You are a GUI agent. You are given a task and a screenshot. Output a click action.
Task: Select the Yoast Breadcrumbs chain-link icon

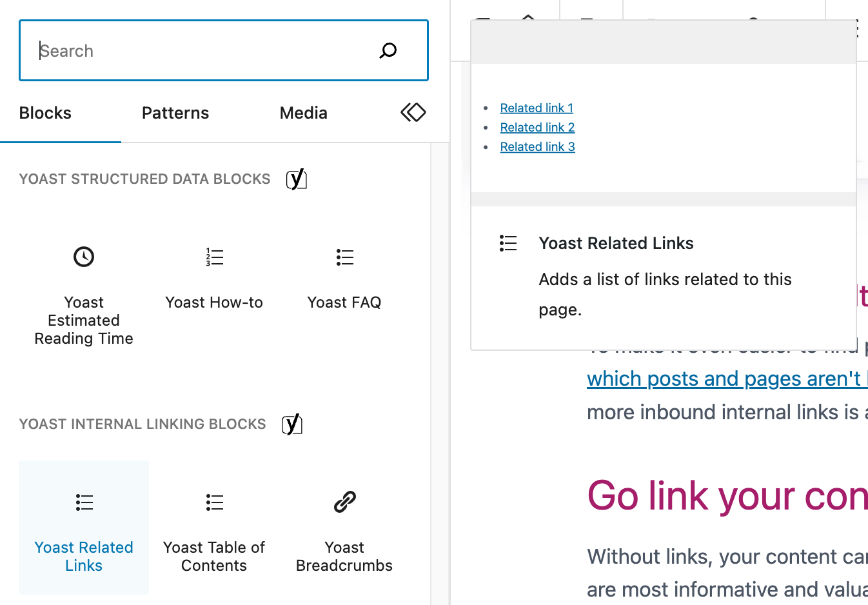pos(344,502)
